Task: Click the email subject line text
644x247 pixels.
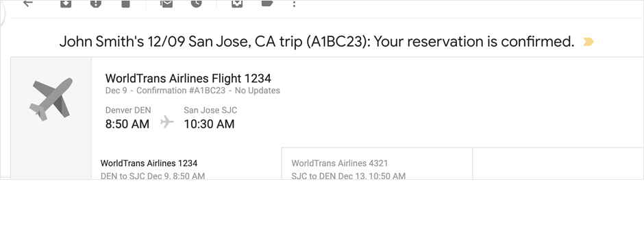Action: point(317,41)
